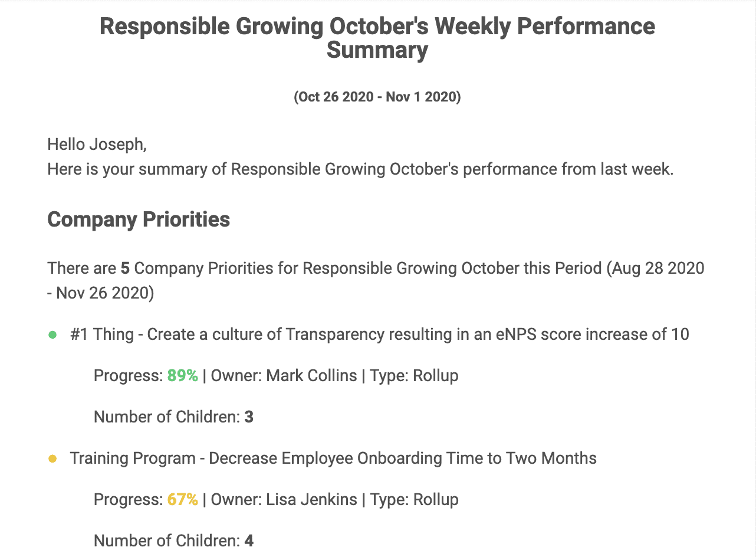756x557 pixels.
Task: Click the green status dot beside #1 Thing
Action: [x=52, y=335]
